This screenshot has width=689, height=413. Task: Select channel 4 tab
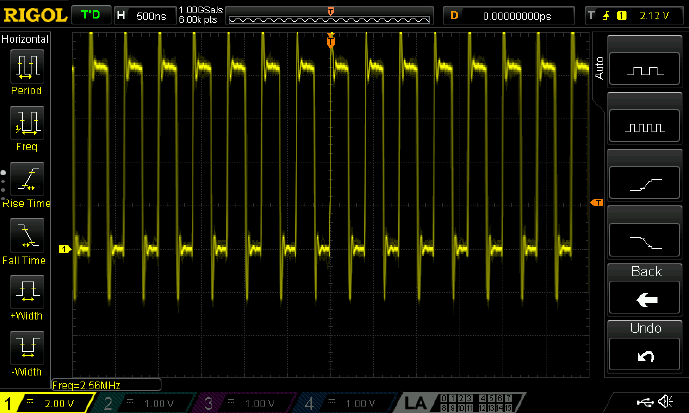click(x=344, y=403)
